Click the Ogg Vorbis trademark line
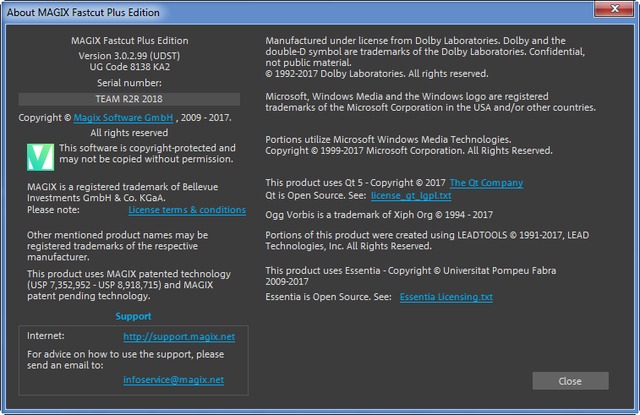The height and width of the screenshot is (415, 640). point(379,215)
